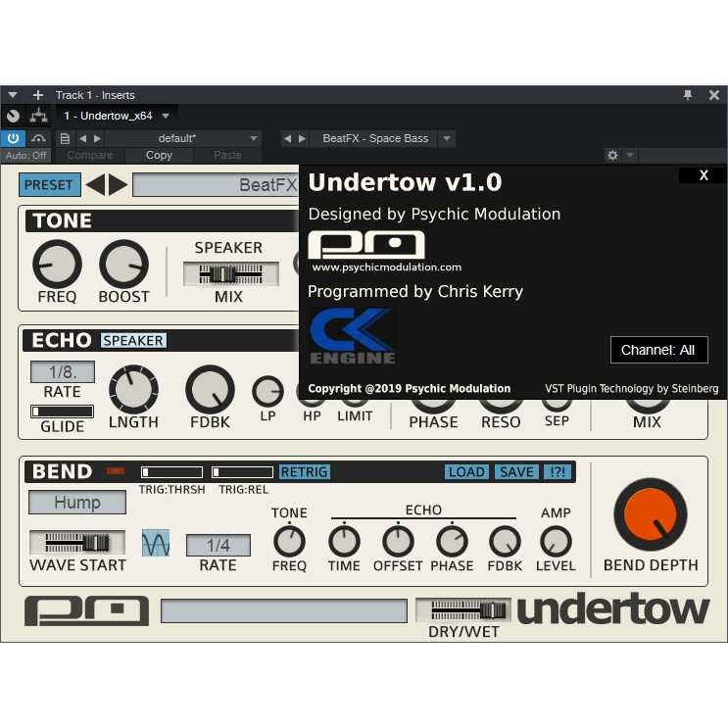
Task: Toggle the RETRIG button
Action: coord(305,472)
